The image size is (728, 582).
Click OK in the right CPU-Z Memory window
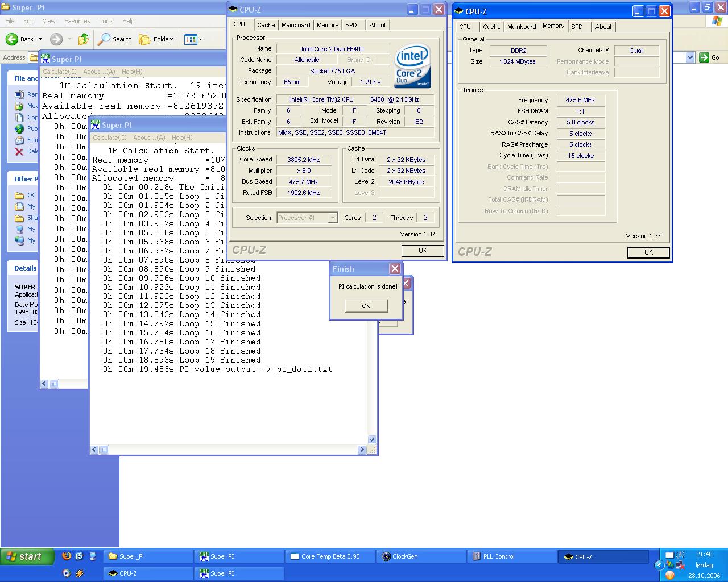(x=648, y=252)
